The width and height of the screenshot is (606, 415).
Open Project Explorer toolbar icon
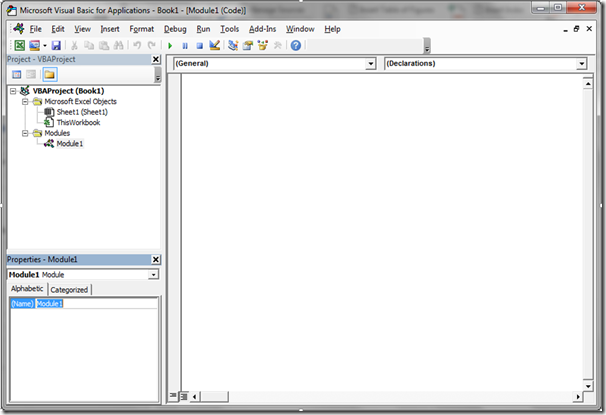tap(233, 46)
